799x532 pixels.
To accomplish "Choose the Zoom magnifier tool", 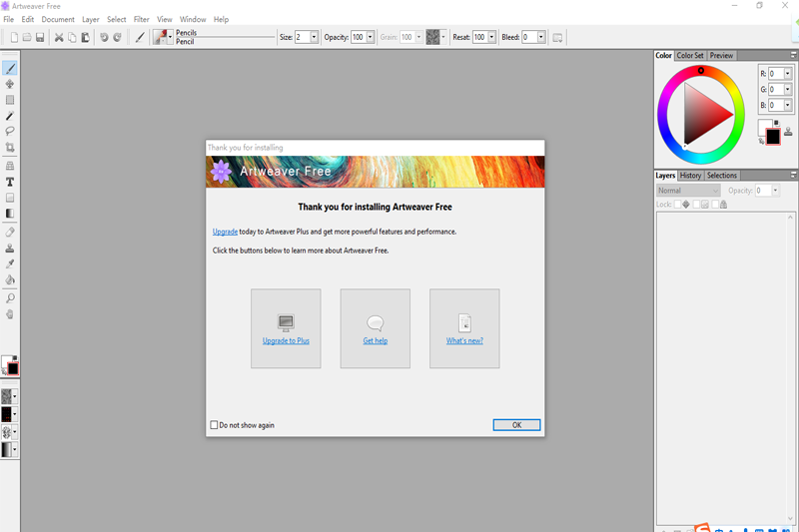I will pyautogui.click(x=10, y=297).
